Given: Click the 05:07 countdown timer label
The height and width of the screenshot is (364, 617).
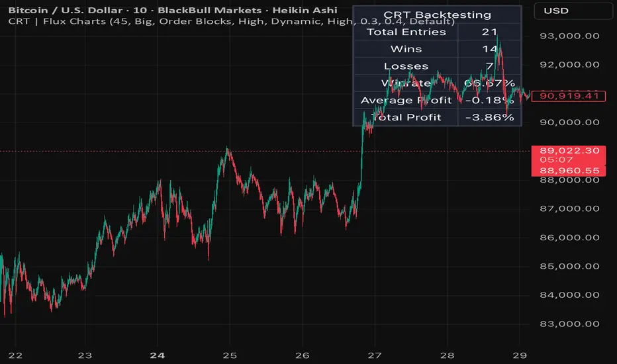Looking at the screenshot, I should point(556,159).
